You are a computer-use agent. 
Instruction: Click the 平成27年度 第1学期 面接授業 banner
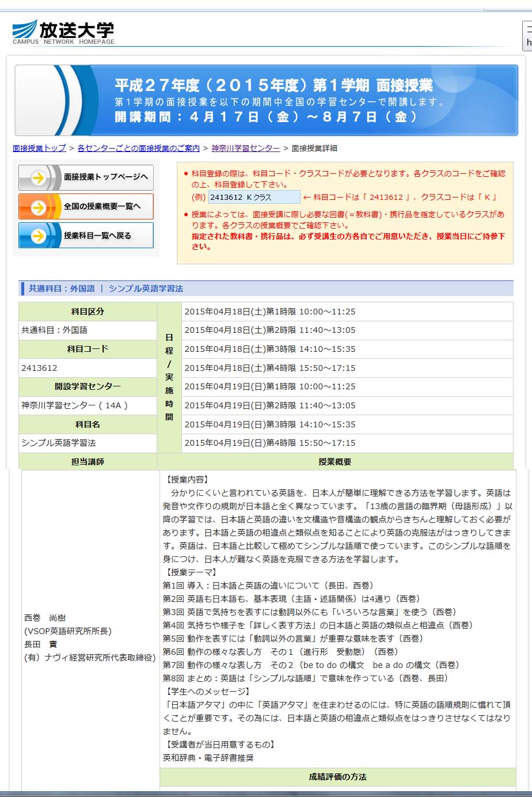(266, 100)
